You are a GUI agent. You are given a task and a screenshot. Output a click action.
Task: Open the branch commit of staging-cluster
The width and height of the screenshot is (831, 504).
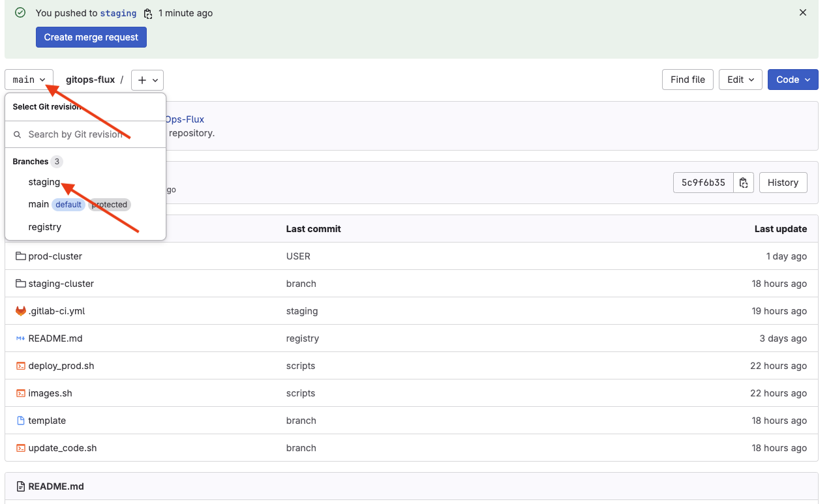301,284
